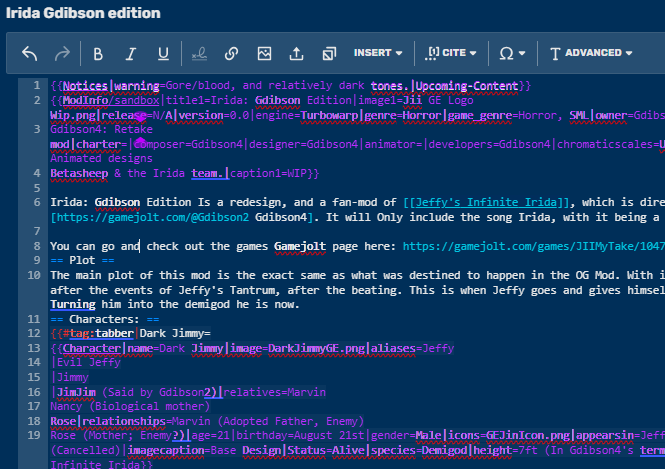Screen dimensions: 665x469
Task: Click the 'Notices' template name
Action: [86, 86]
